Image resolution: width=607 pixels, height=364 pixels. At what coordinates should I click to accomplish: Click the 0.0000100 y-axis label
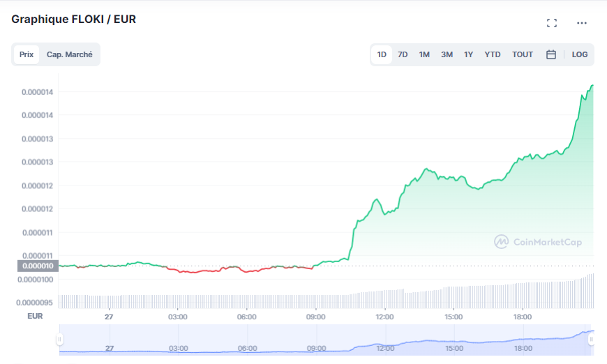[35, 280]
